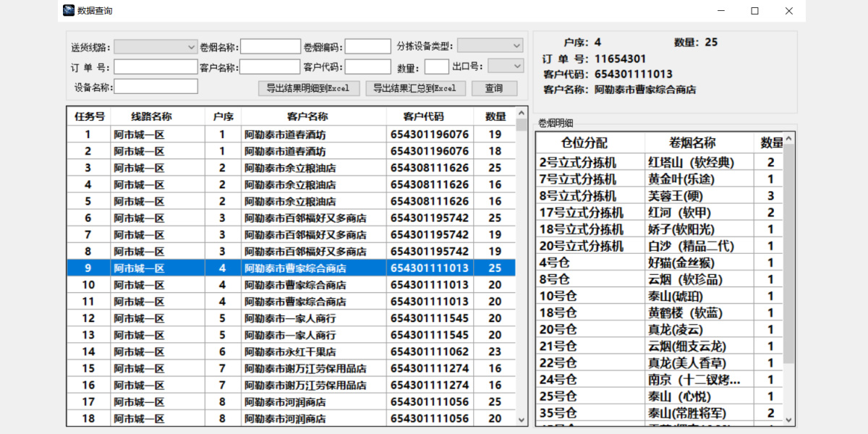Select task row 12 阿勒泰市一家人商行
868x434 pixels.
point(289,318)
